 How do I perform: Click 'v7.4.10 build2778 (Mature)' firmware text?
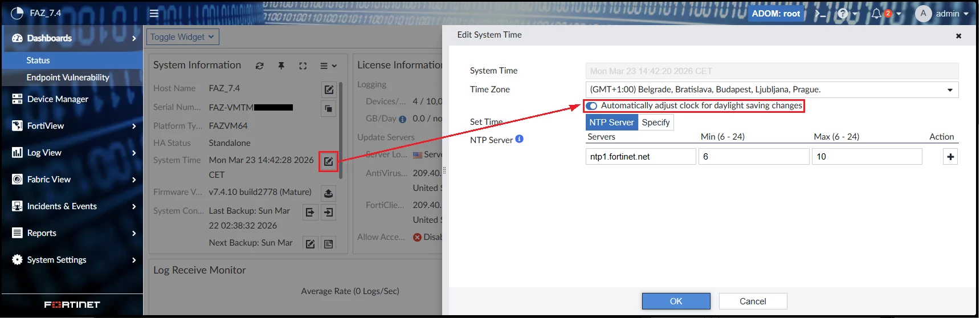point(260,192)
